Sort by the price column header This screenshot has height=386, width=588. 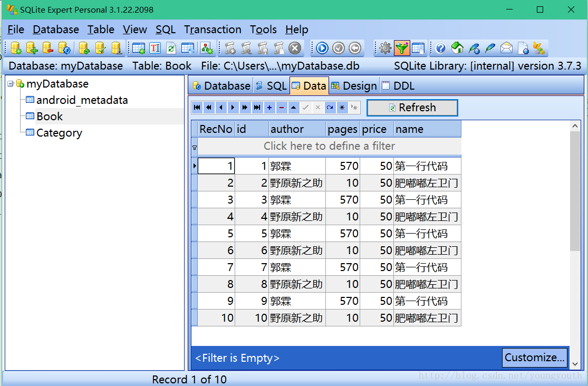coord(377,129)
